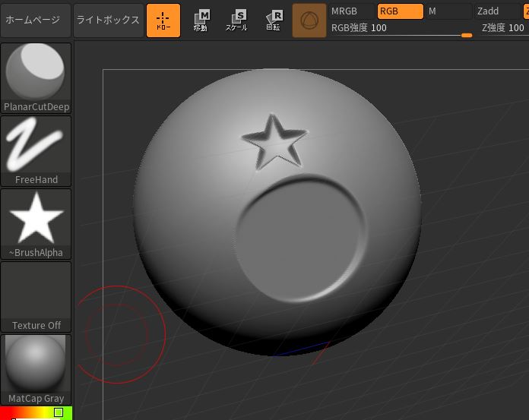Click the MatCap Gray material sphere
The height and width of the screenshot is (420, 529).
[36, 370]
